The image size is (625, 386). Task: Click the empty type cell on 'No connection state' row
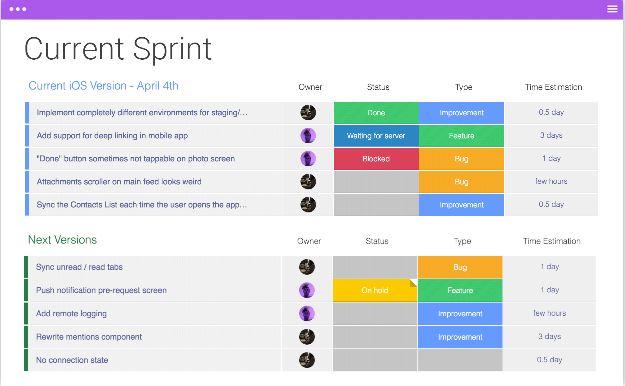click(x=460, y=360)
